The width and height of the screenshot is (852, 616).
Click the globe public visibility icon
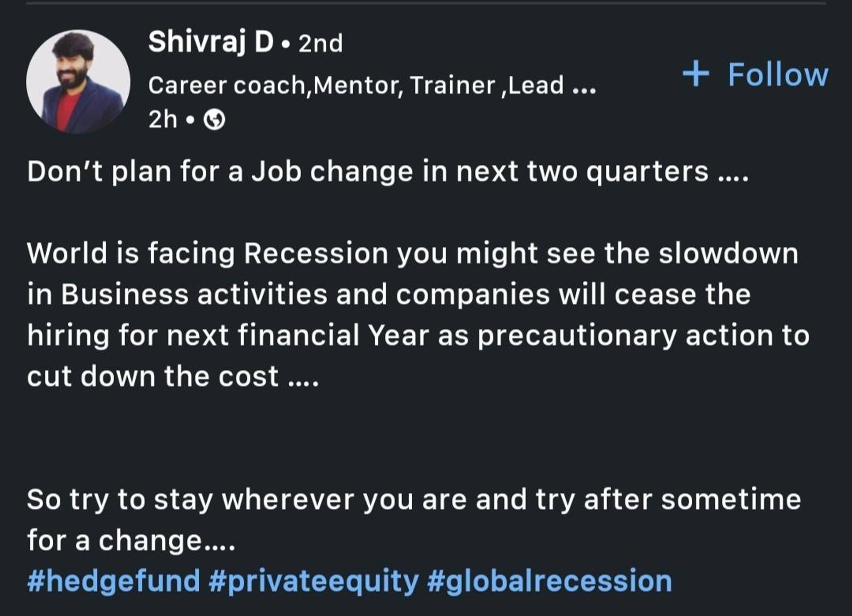[x=214, y=120]
